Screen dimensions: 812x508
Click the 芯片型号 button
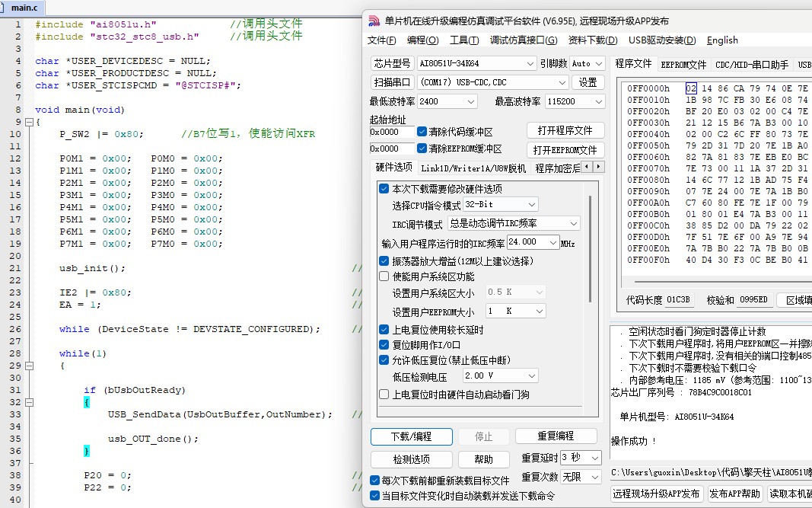coord(392,63)
